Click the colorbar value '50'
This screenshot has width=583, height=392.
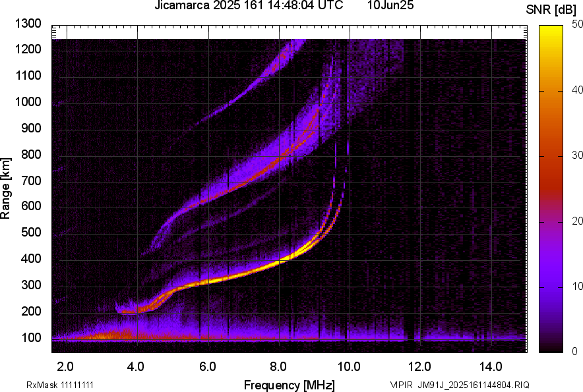tap(578, 24)
